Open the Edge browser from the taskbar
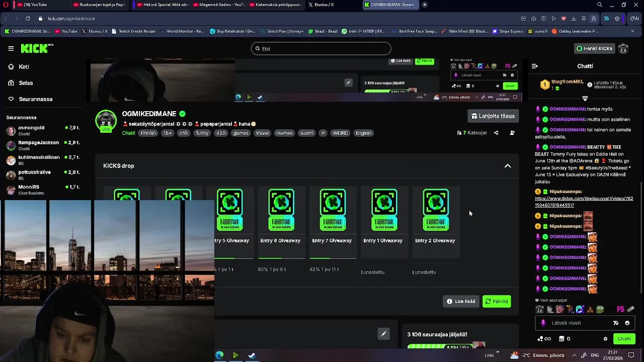The image size is (644, 362). [x=220, y=355]
